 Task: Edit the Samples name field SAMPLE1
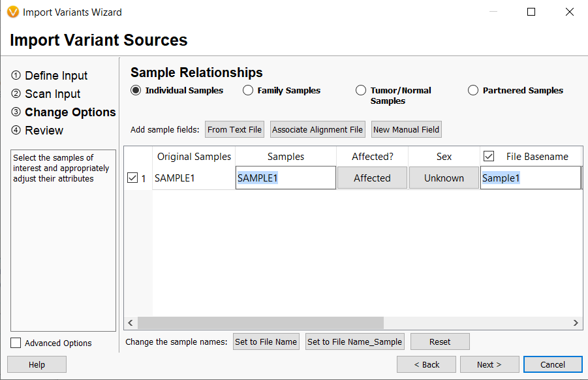(286, 178)
